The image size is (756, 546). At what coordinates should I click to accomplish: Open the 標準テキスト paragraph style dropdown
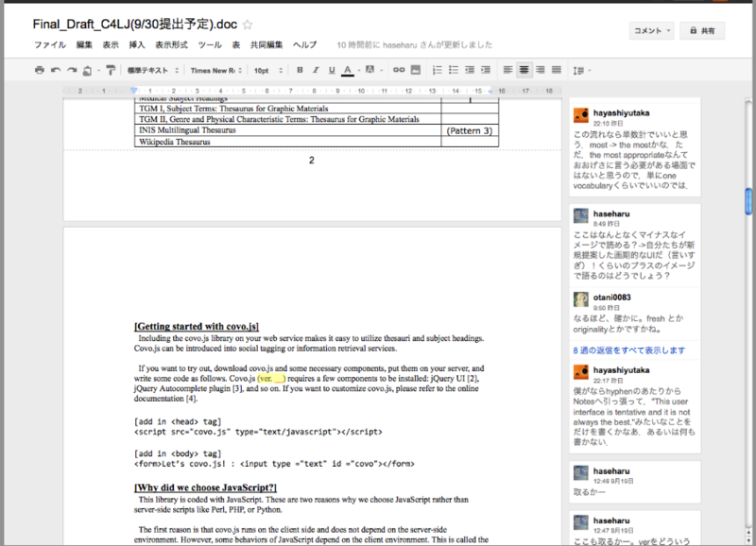click(153, 70)
